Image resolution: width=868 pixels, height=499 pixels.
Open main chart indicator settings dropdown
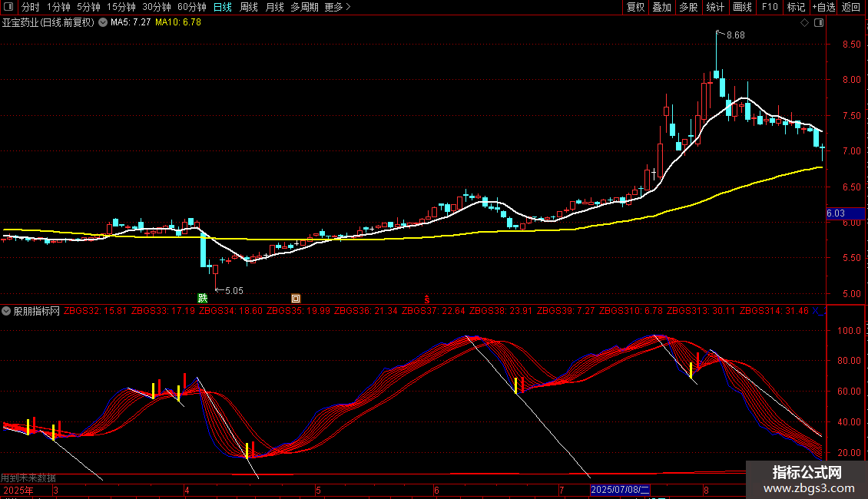coord(103,23)
